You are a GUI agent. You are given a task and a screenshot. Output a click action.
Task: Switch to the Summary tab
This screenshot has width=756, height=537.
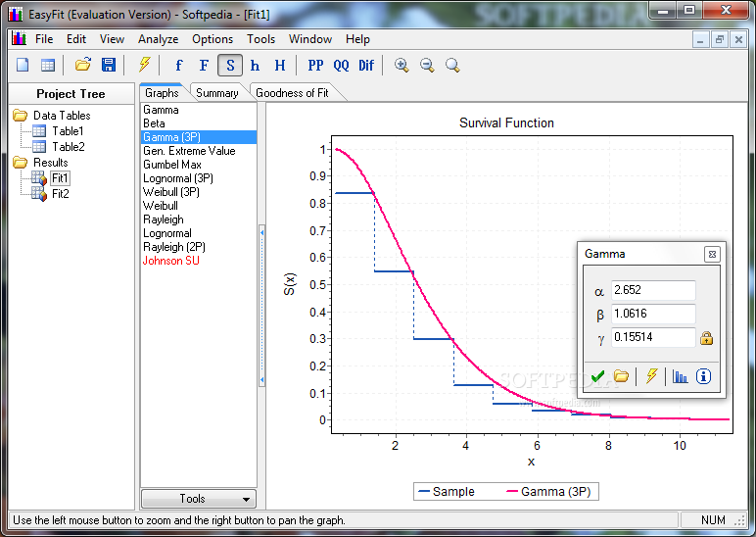pyautogui.click(x=217, y=93)
